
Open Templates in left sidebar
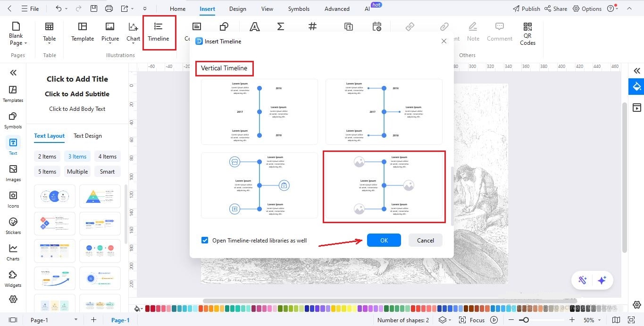13,93
